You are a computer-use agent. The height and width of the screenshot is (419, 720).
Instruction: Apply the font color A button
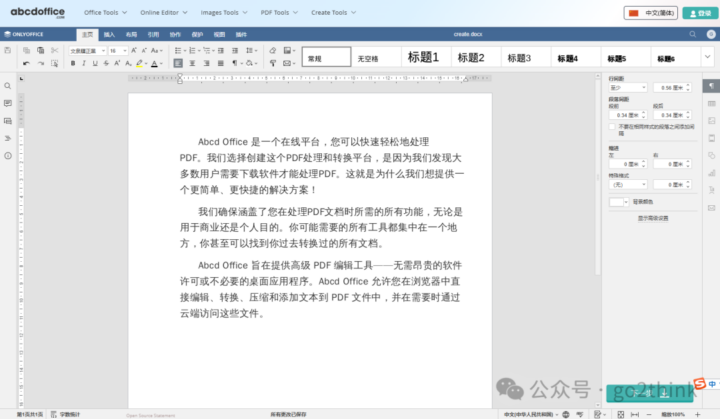(154, 63)
